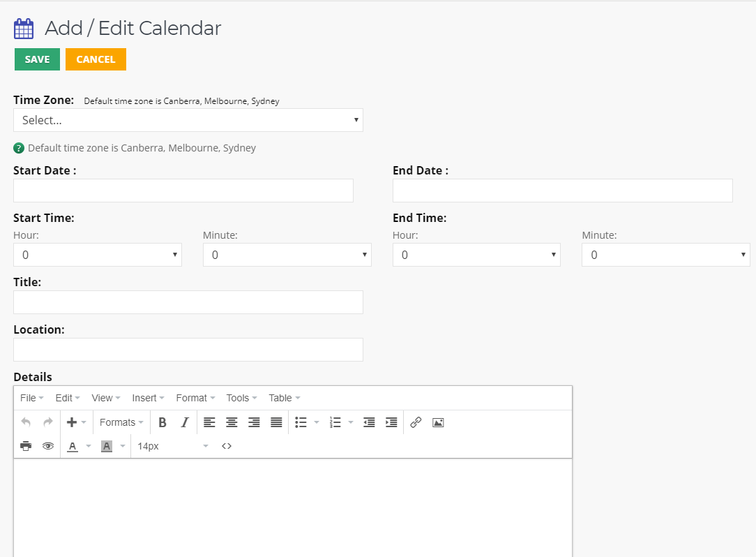This screenshot has width=756, height=557.
Task: Toggle bold formatting in Details editor
Action: pos(162,422)
